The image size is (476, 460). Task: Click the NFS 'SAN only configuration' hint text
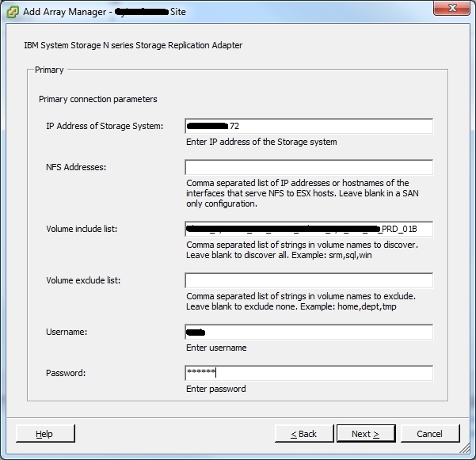302,193
